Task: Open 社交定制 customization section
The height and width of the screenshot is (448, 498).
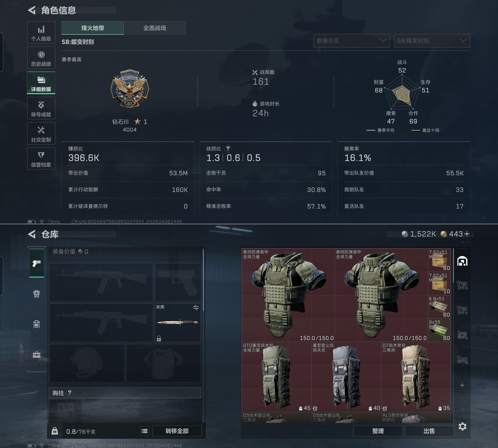Action: click(41, 134)
